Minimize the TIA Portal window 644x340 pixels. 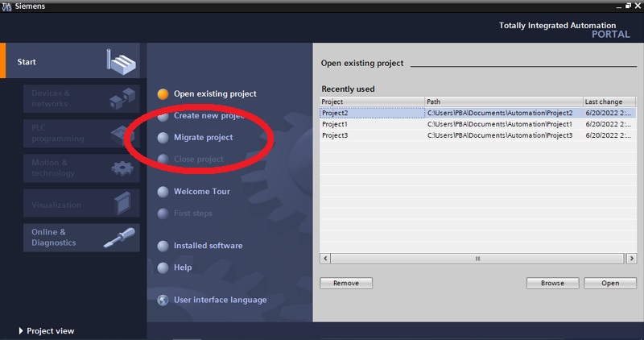tap(619, 6)
